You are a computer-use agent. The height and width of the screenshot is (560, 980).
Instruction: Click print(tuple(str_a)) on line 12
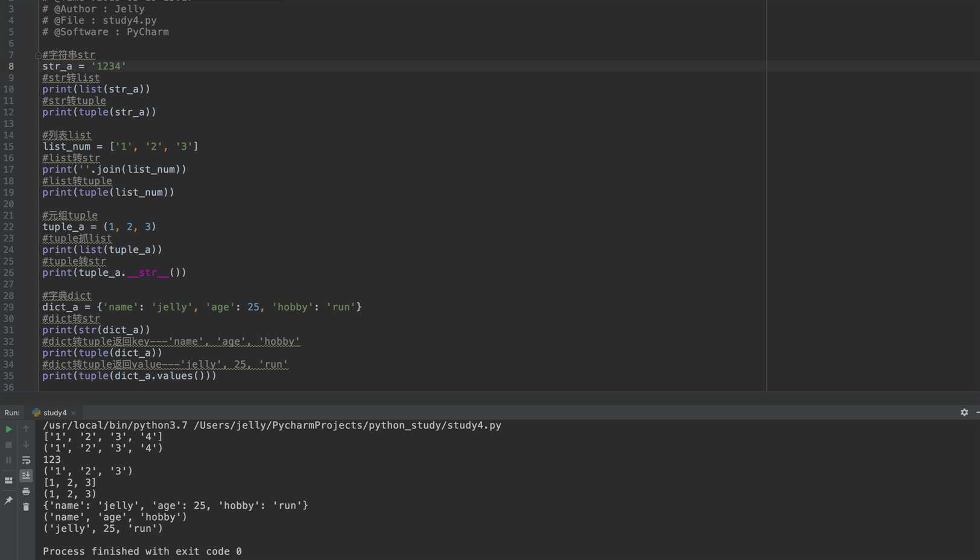point(99,112)
